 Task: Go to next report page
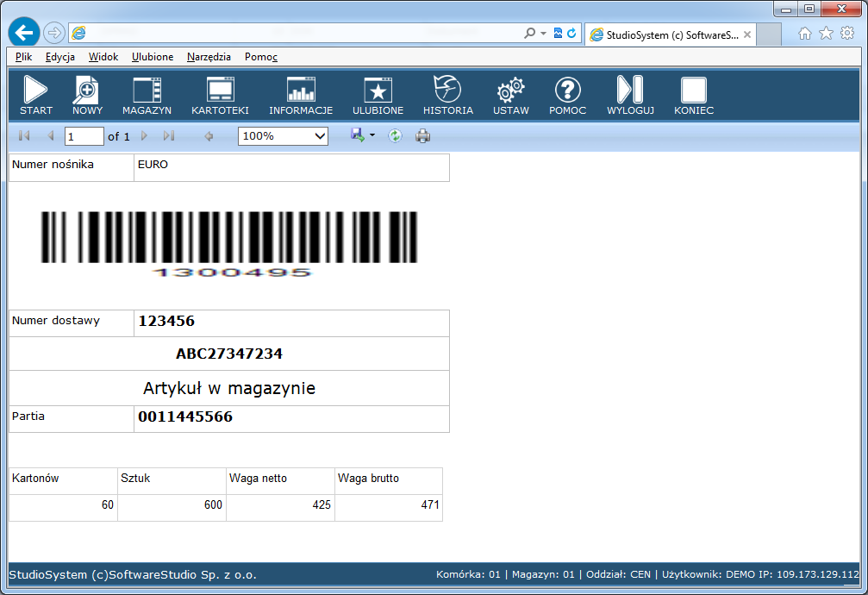(145, 135)
